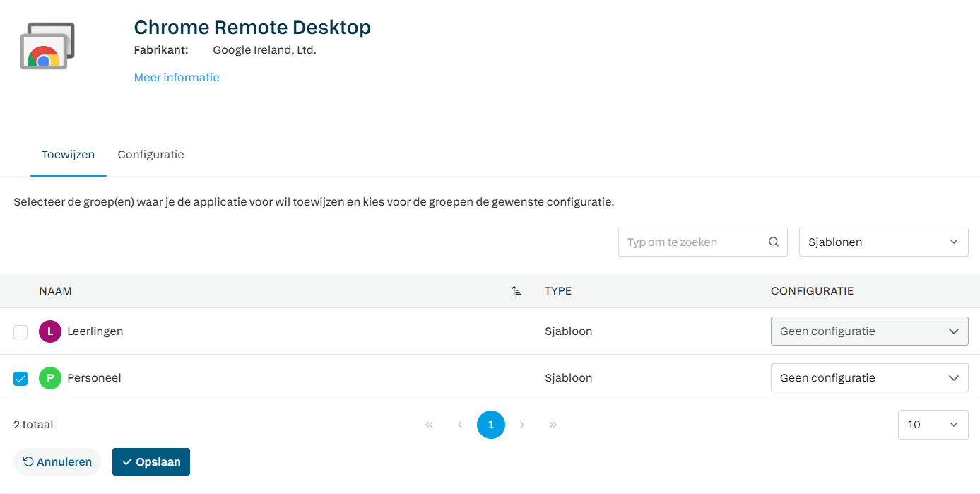Switch to the Configuratie tab
The width and height of the screenshot is (980, 494).
150,155
